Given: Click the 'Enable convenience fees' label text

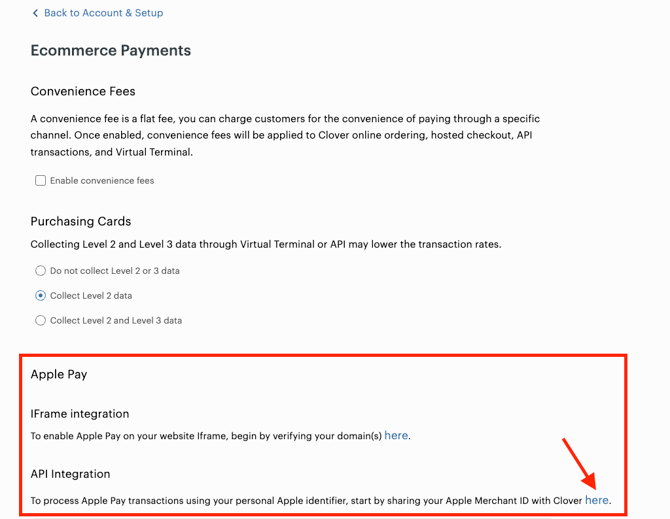Looking at the screenshot, I should pos(102,181).
